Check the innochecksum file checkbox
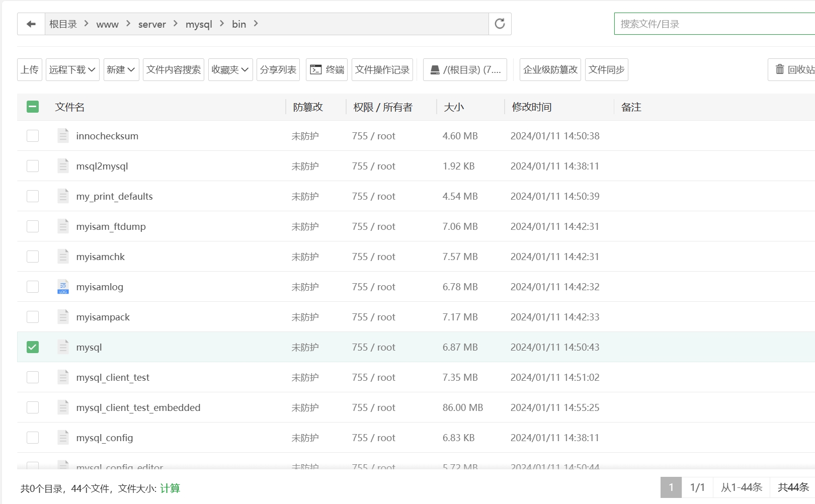Image resolution: width=815 pixels, height=504 pixels. (x=33, y=136)
